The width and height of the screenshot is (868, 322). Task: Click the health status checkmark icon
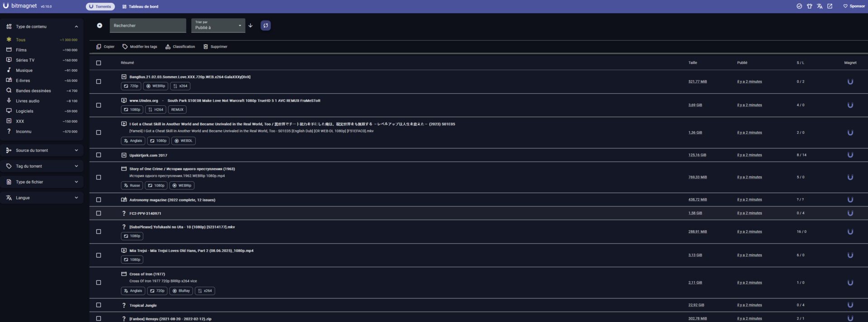(x=799, y=6)
